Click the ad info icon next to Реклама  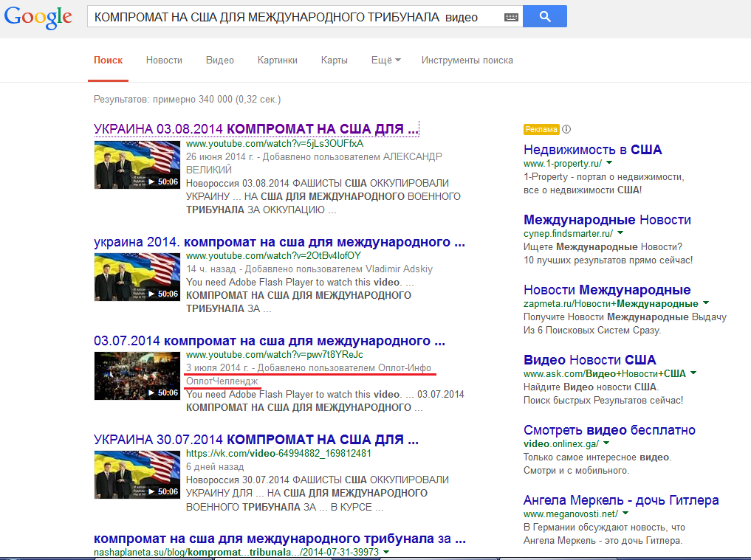pyautogui.click(x=566, y=129)
